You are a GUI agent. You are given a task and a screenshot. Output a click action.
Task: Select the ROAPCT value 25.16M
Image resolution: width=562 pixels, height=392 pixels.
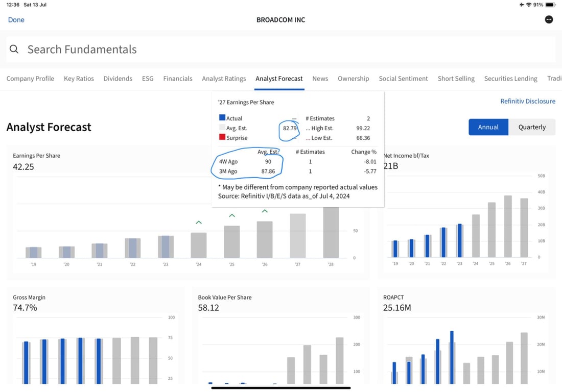click(x=397, y=308)
